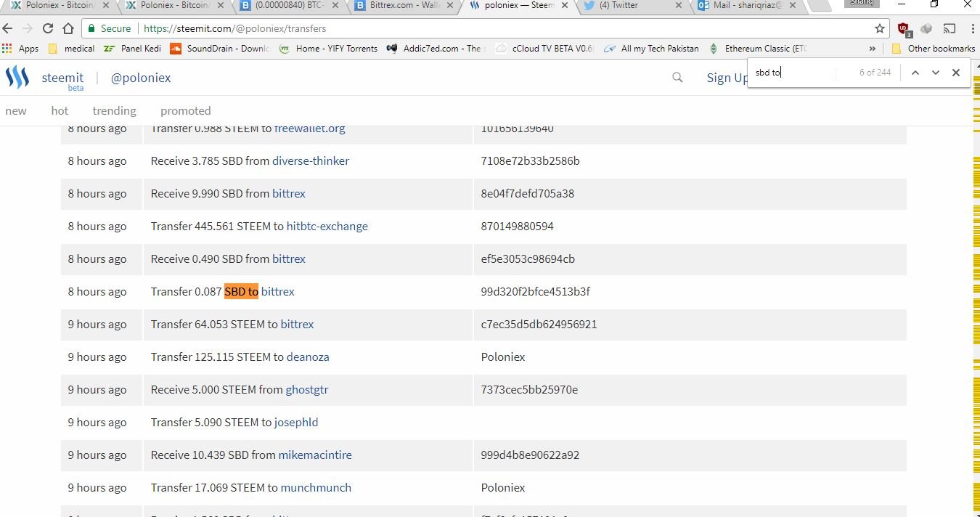
Task: Expand the bookmarks overflow chevron
Action: point(872,49)
